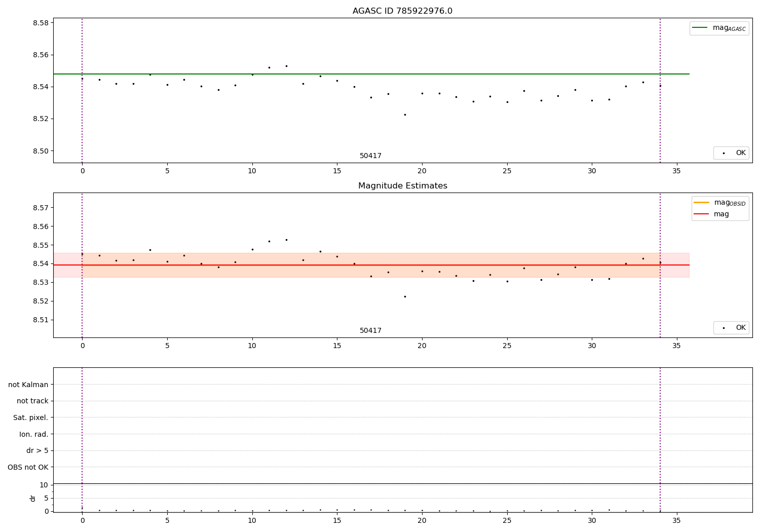Click the rotated 'dr' y-axis label

pyautogui.click(x=33, y=498)
